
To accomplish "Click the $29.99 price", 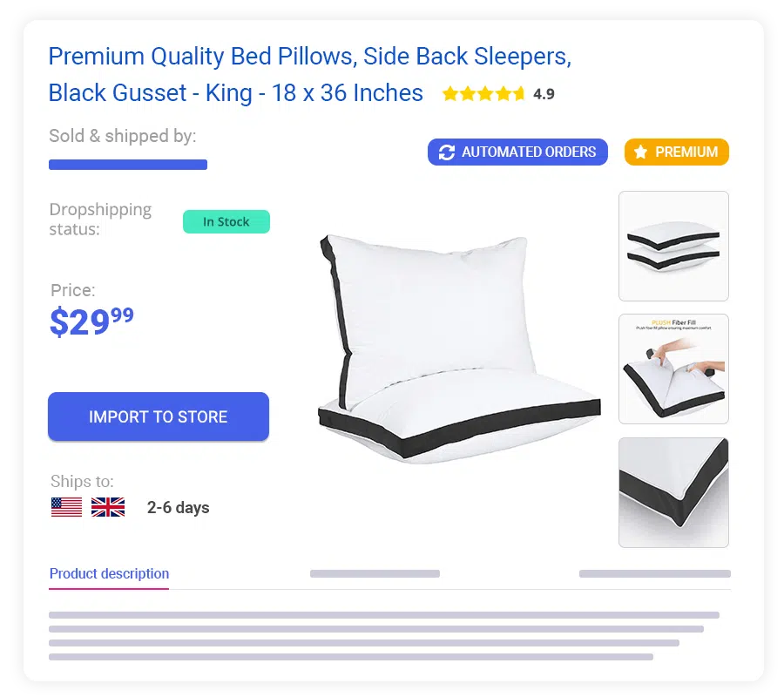I will 92,321.
